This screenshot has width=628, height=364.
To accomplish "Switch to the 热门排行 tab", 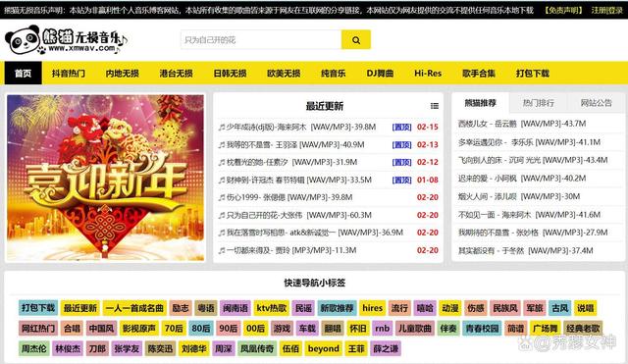I will [x=539, y=103].
